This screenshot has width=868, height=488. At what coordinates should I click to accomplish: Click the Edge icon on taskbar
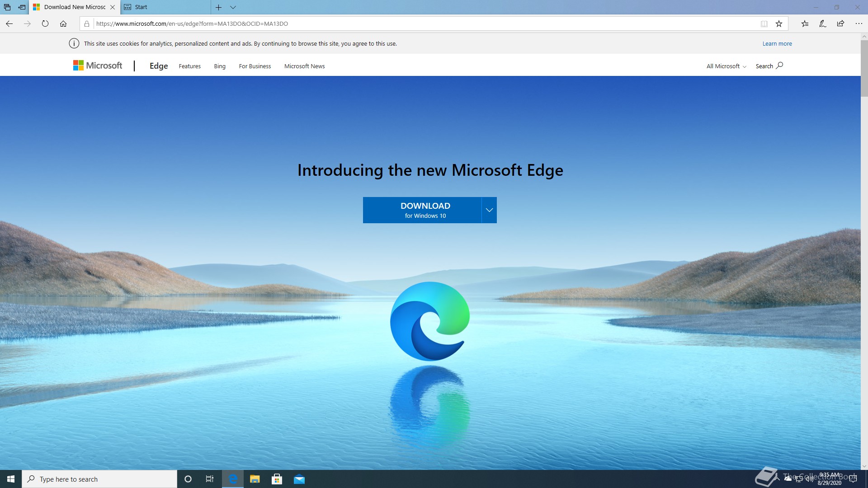point(233,479)
